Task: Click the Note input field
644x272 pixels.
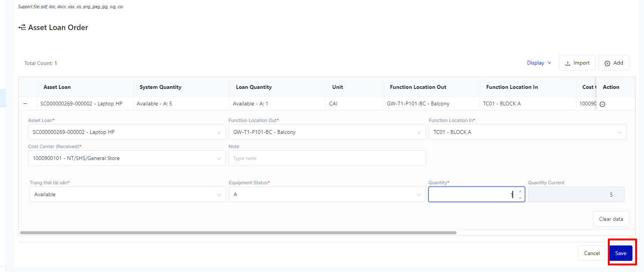Action: tap(327, 158)
